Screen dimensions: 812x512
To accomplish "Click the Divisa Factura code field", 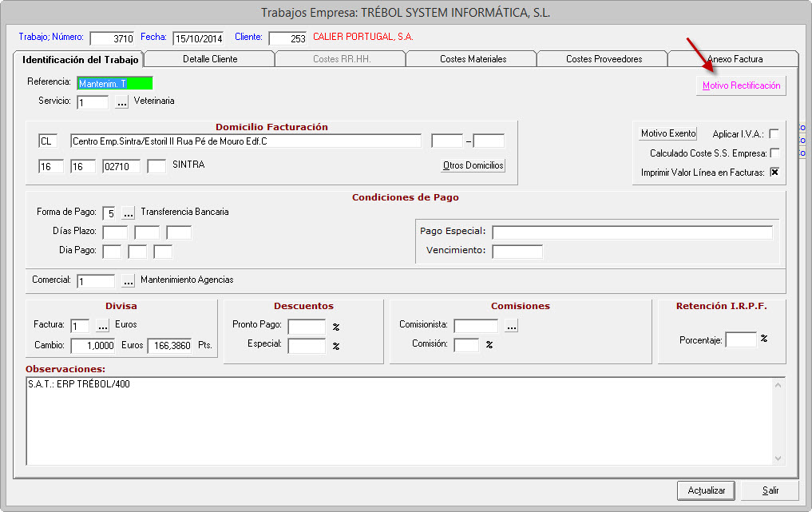I will [81, 326].
